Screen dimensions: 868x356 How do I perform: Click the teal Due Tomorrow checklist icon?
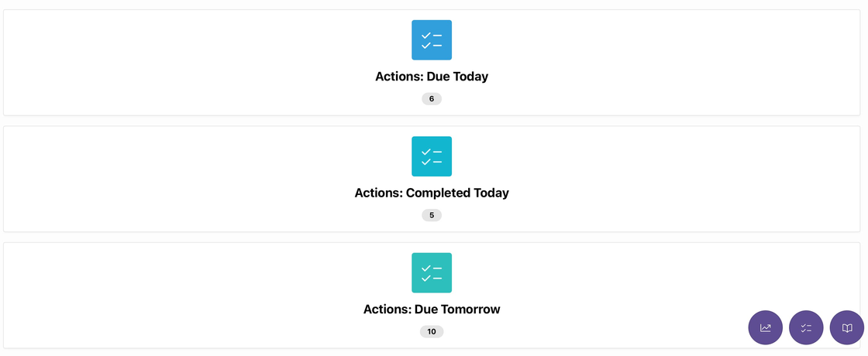[x=432, y=272]
